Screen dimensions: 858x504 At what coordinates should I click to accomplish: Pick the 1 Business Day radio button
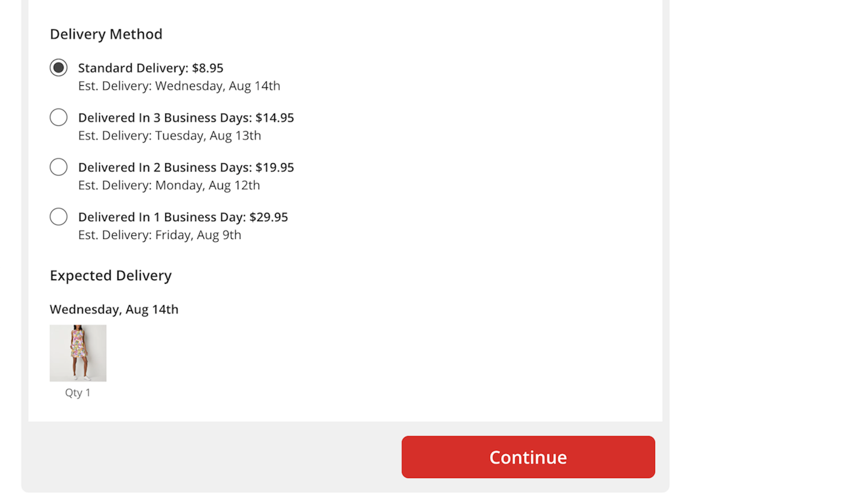click(58, 217)
